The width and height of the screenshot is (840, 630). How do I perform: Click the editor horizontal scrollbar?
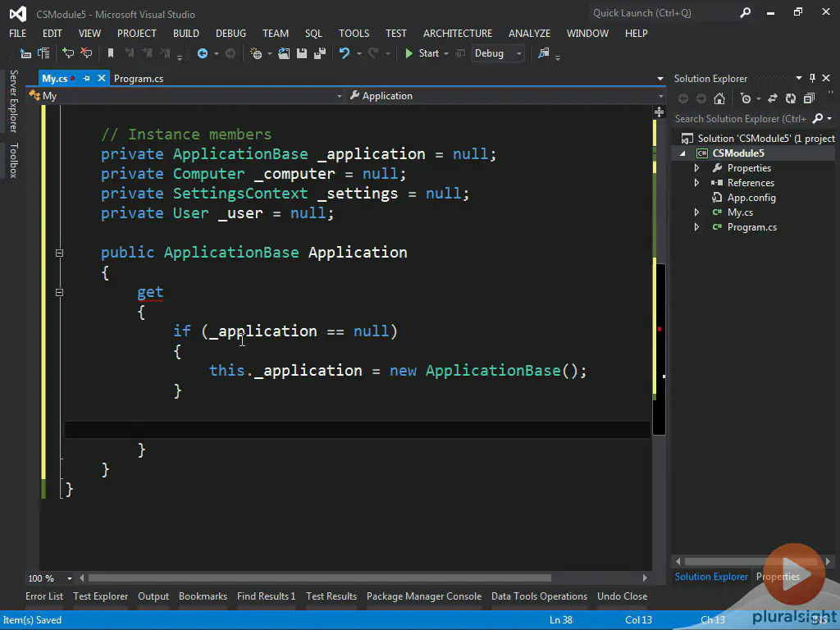(320, 577)
